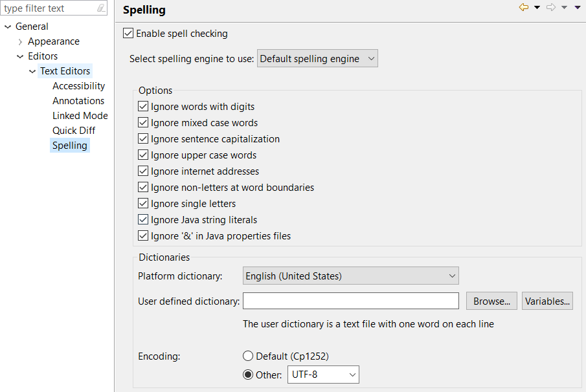The image size is (586, 392).
Task: Open the Annotations preferences page
Action: 78,101
